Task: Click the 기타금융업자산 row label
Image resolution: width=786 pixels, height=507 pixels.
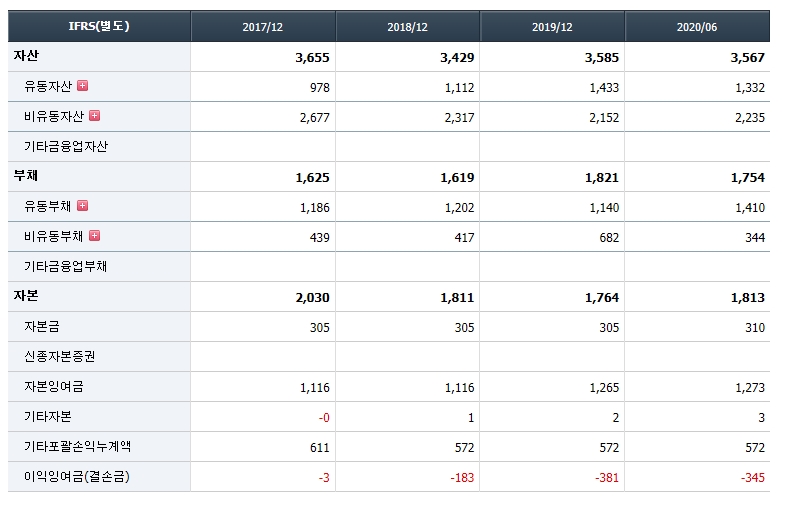Action: pos(66,146)
